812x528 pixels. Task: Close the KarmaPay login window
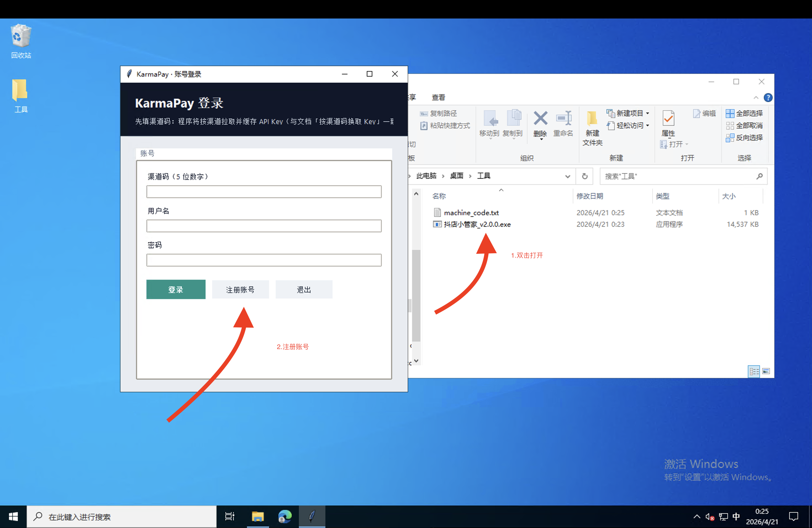[x=395, y=74]
